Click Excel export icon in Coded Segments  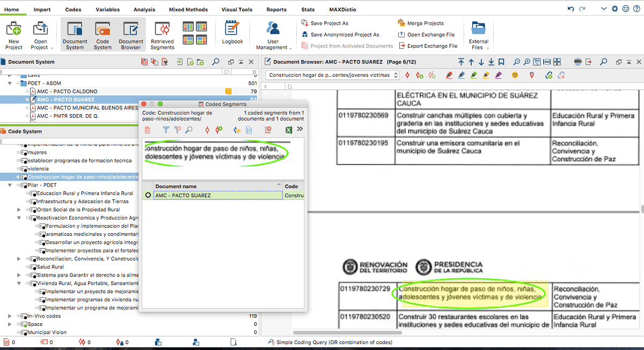coord(288,130)
